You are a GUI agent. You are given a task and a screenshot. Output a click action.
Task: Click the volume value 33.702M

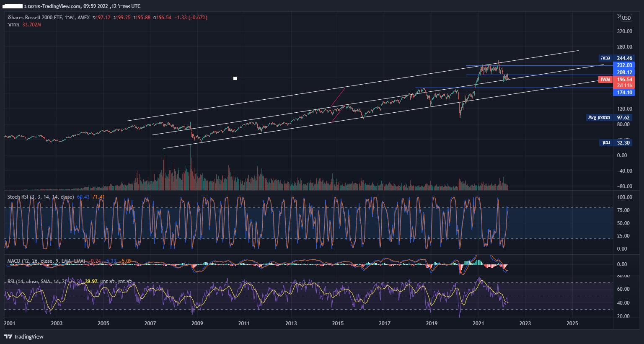31,25
